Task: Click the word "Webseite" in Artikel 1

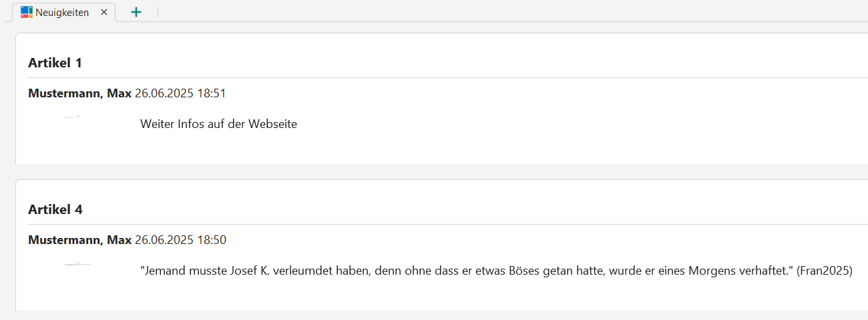Action: pos(272,124)
